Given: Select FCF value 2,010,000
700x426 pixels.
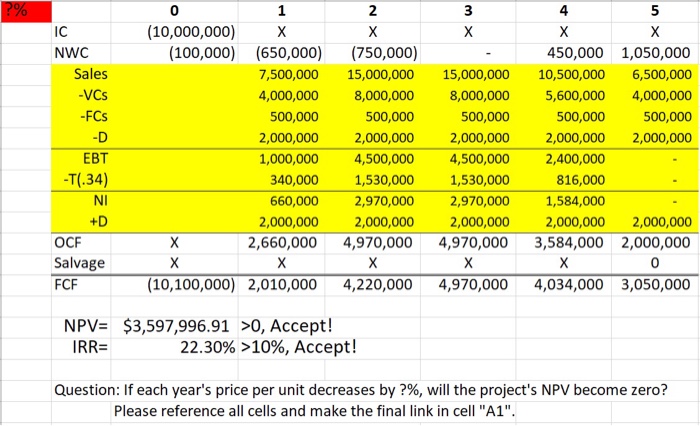Looking at the screenshot, I should click(x=282, y=284).
